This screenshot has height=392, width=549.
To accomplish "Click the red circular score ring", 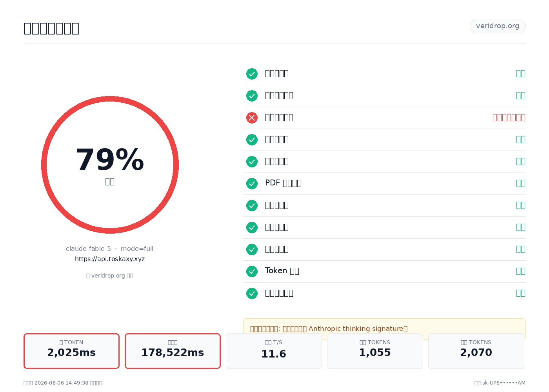I will [x=110, y=165].
